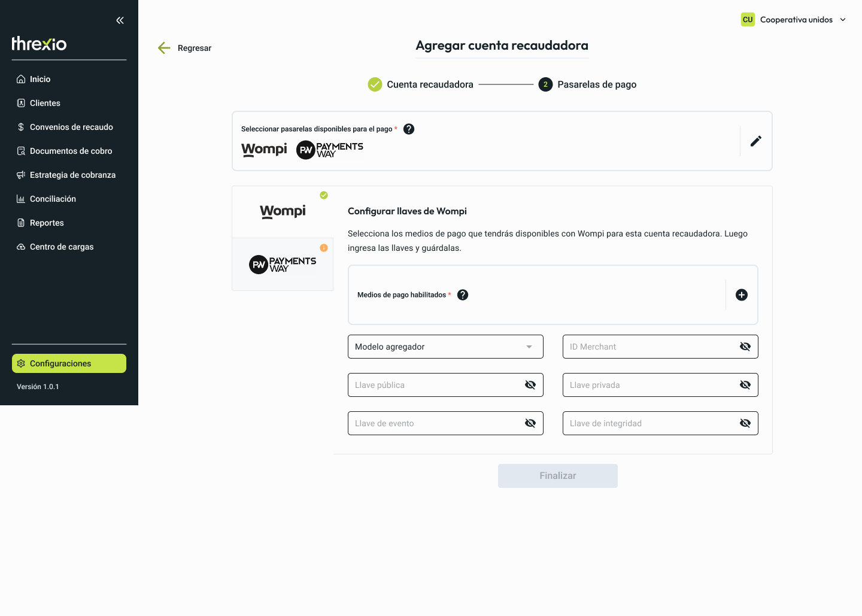Click the threxio logo
The height and width of the screenshot is (616, 862).
[x=39, y=44]
